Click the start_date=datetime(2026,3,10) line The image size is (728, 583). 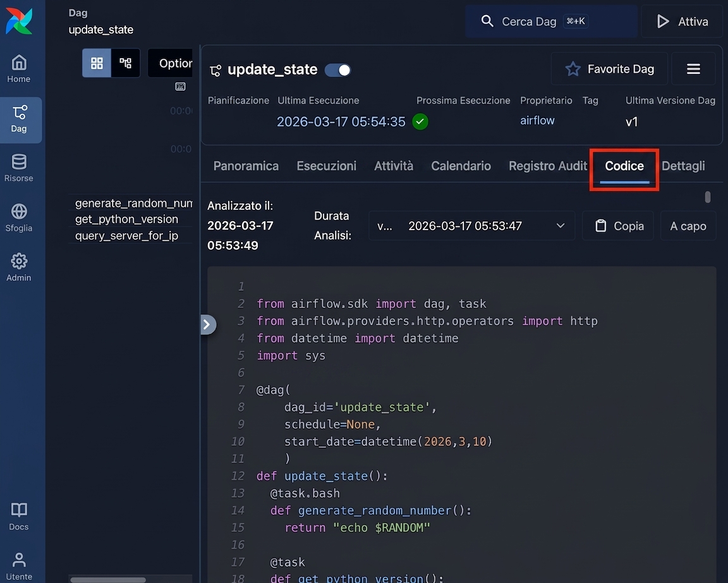[x=388, y=441]
